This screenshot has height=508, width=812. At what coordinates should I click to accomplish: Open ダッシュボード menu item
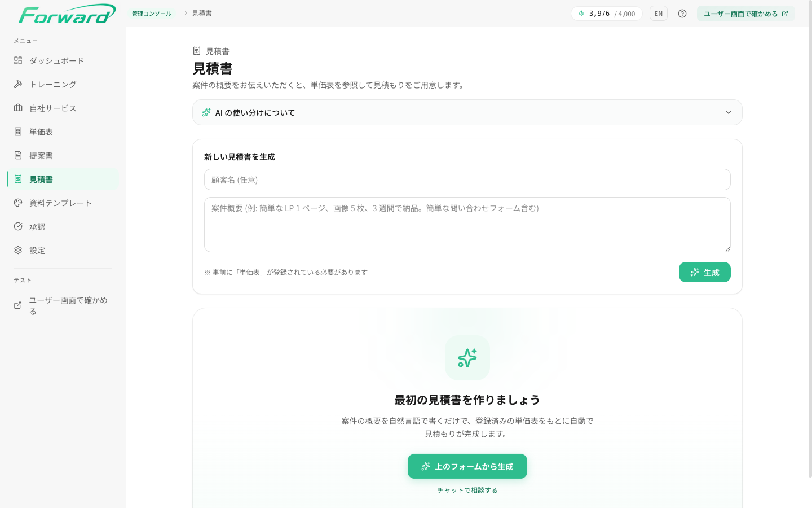point(63,60)
